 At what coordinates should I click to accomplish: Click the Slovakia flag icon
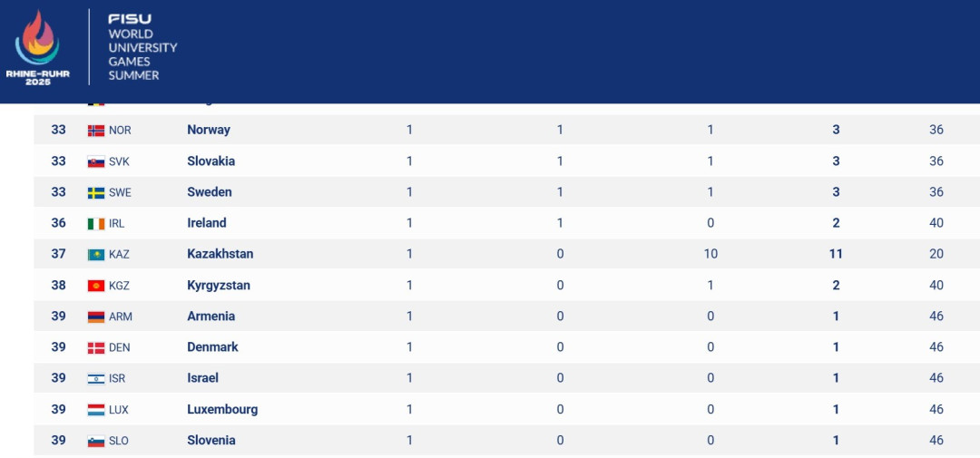(96, 161)
